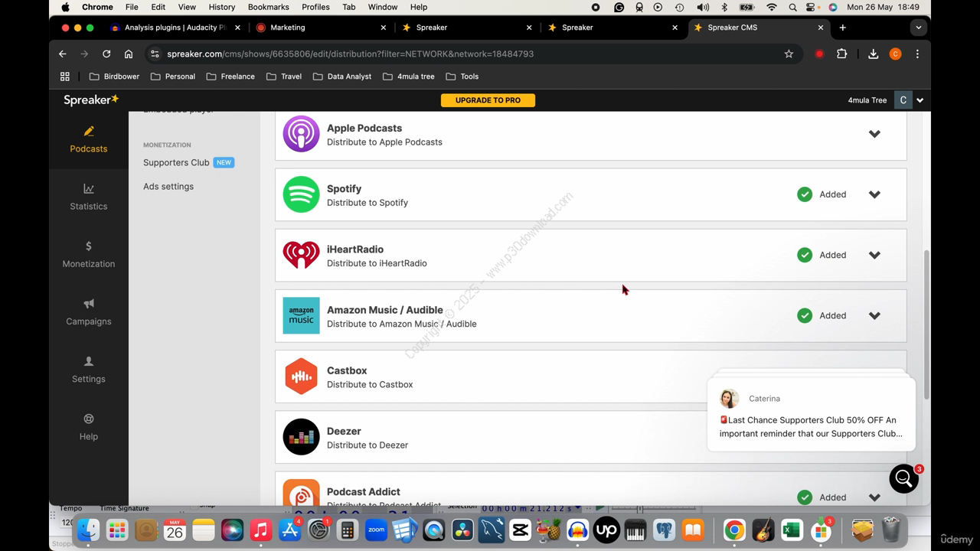This screenshot has height=551, width=980.
Task: Close the Spreaker CMS tab
Action: pyautogui.click(x=821, y=28)
